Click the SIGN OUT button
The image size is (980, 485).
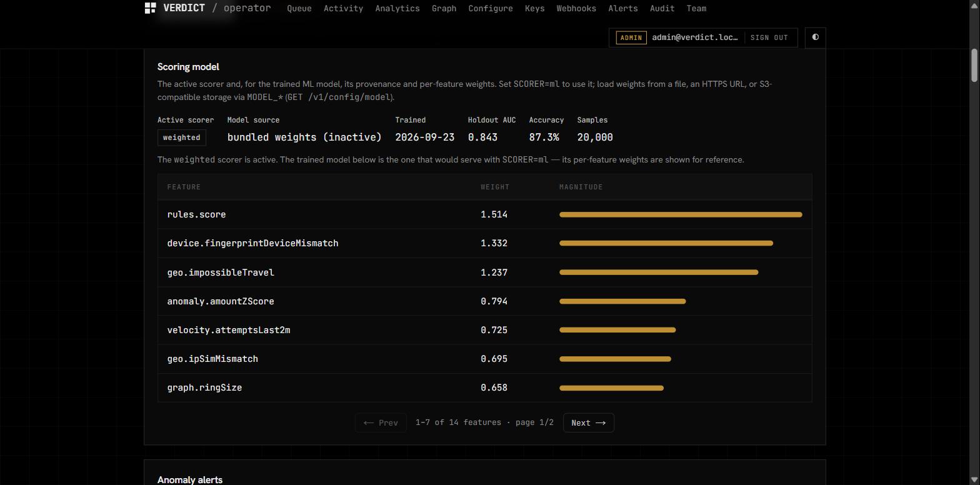tap(769, 37)
